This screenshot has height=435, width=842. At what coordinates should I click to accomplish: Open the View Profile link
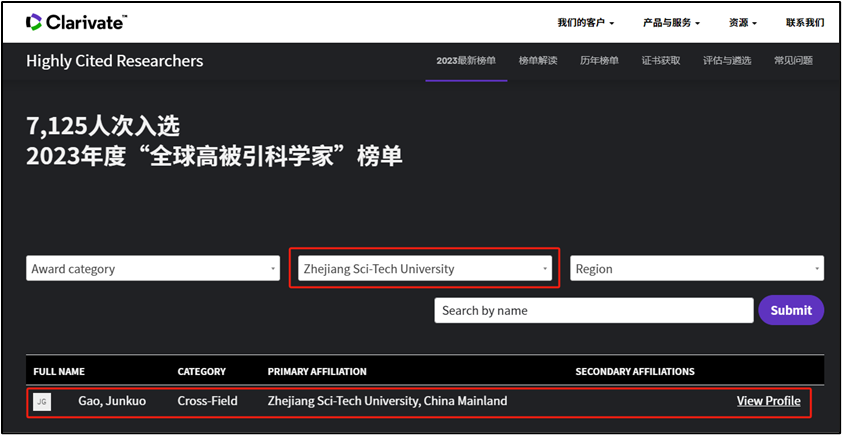pyautogui.click(x=768, y=401)
